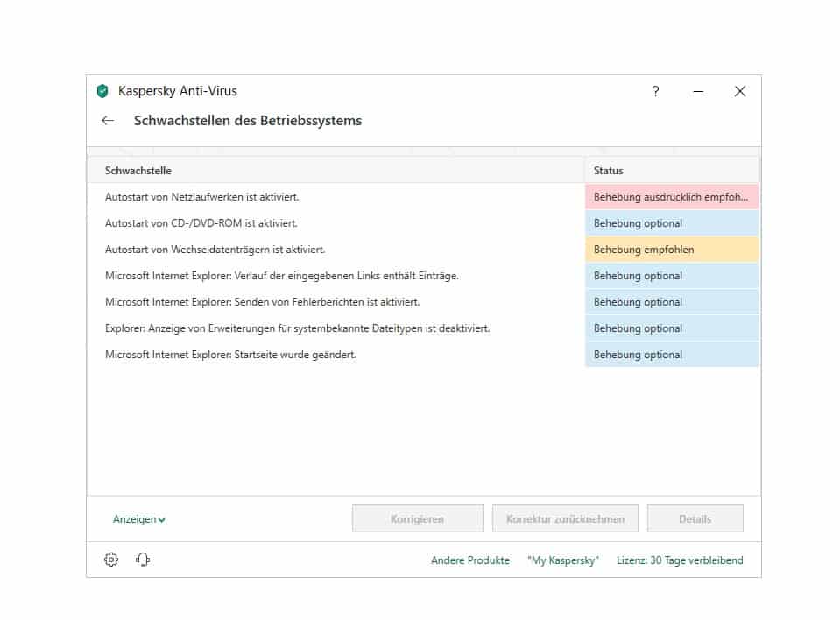This screenshot has height=620, width=840.
Task: Click Behebung optional status for Erweiterungen row
Action: pos(672,328)
